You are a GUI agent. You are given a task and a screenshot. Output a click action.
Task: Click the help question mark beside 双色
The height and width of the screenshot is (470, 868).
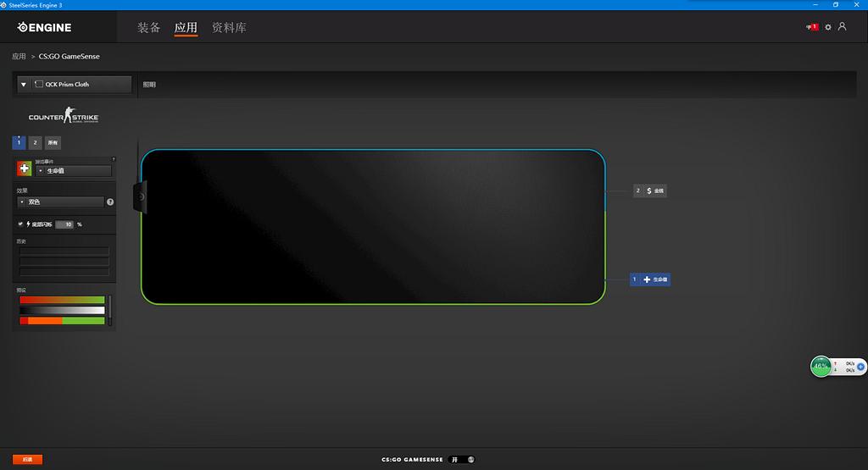pyautogui.click(x=110, y=202)
